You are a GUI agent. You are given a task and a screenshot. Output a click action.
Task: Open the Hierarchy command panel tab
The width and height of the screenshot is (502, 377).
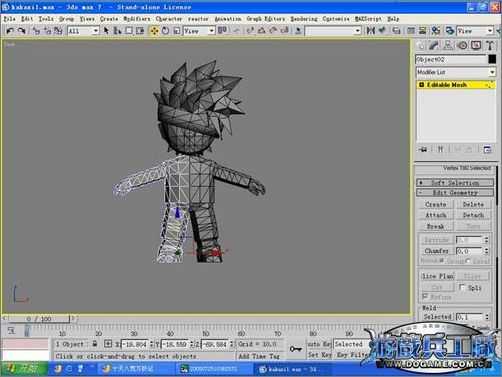pyautogui.click(x=448, y=45)
